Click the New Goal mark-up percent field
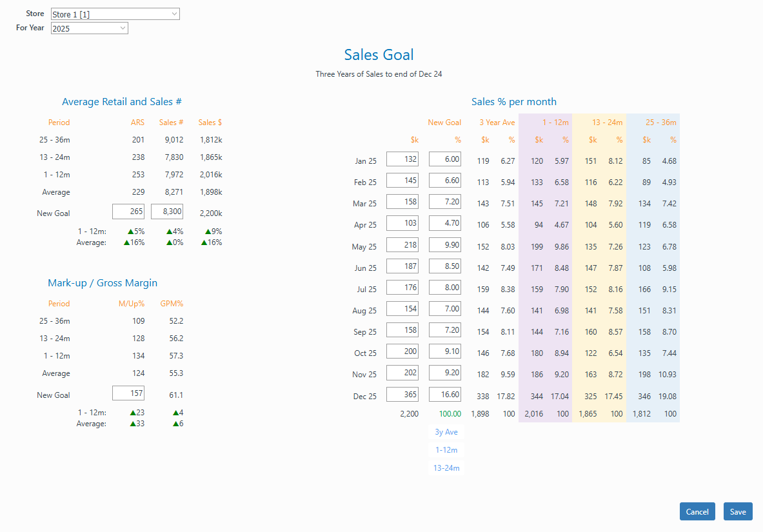Screen dimensions: 763x532 click(x=128, y=393)
